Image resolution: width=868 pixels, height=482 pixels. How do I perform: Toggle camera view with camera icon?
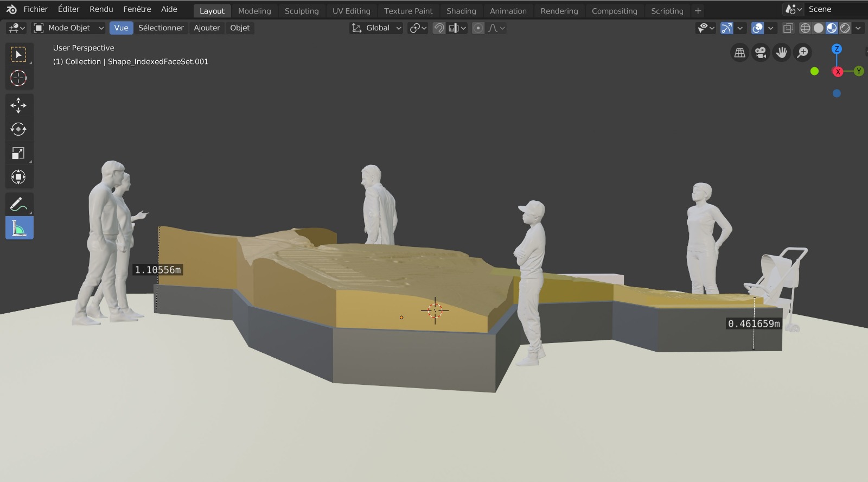pos(761,53)
